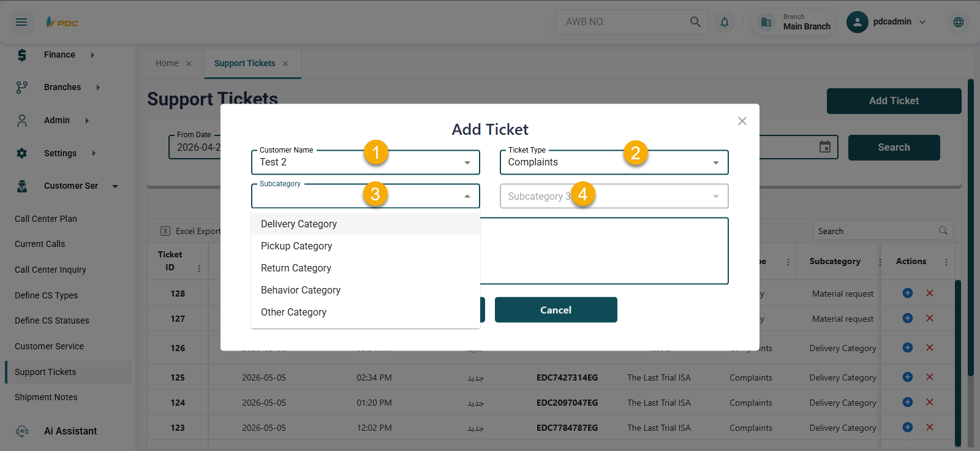This screenshot has width=980, height=451.
Task: Click the Customer Service agent icon
Action: [22, 186]
